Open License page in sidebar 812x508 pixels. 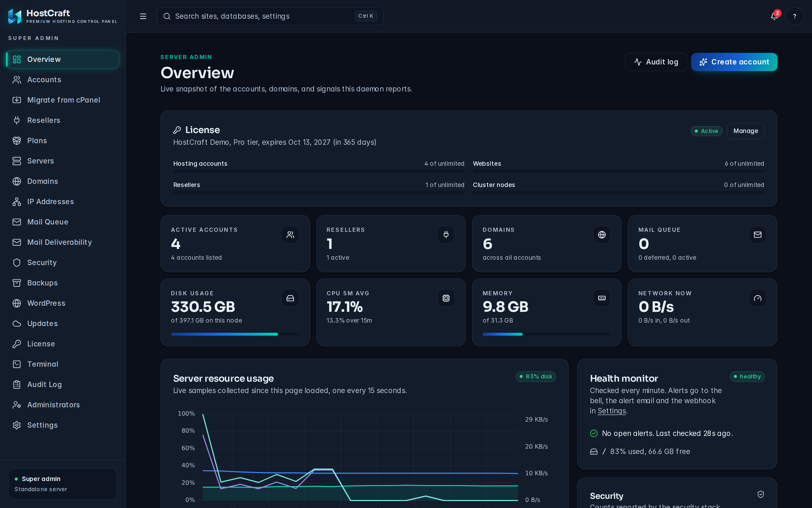[63, 344]
